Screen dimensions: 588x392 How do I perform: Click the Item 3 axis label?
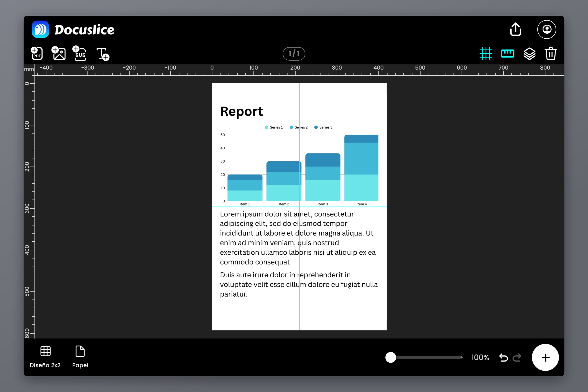pos(323,204)
